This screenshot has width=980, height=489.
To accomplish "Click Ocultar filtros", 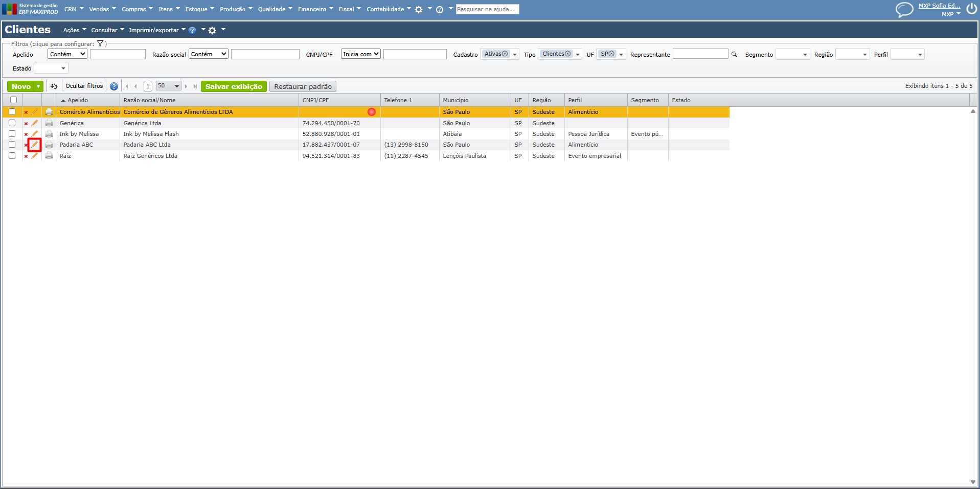I will coord(84,86).
